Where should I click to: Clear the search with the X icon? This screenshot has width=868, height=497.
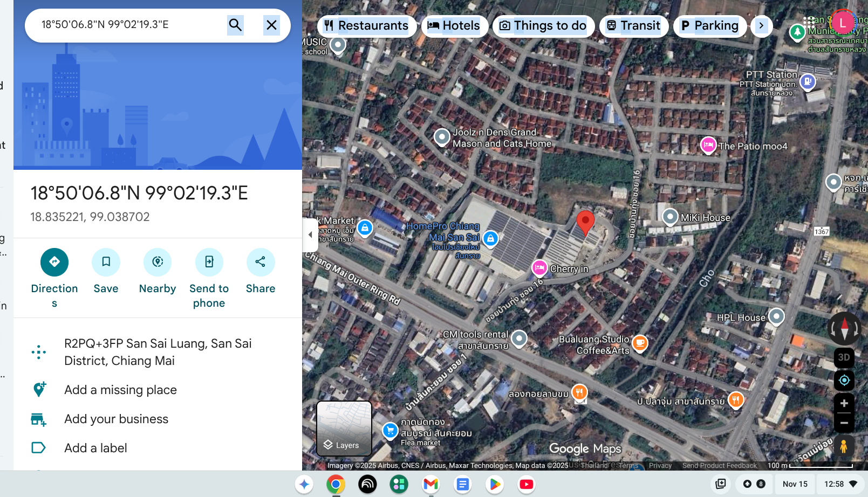[x=271, y=25]
